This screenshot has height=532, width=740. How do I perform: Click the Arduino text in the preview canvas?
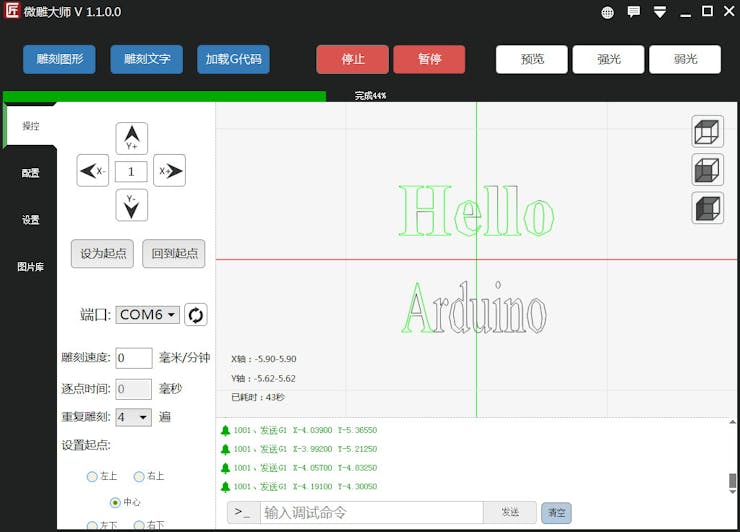474,308
